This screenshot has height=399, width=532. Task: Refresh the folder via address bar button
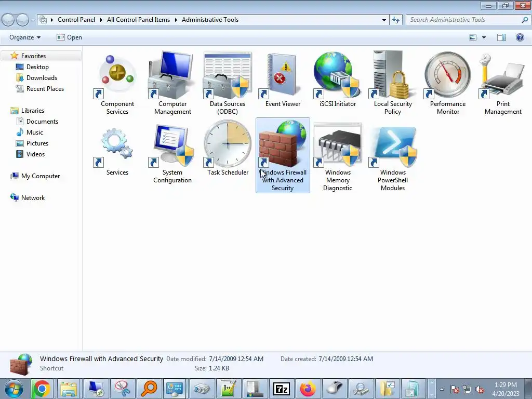tap(395, 20)
